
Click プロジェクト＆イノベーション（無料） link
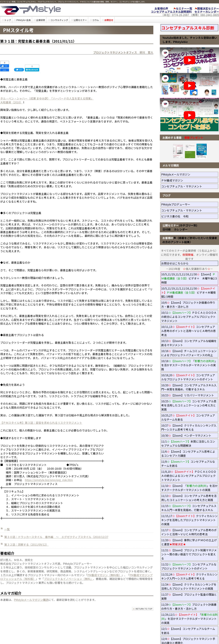point(68,579)
